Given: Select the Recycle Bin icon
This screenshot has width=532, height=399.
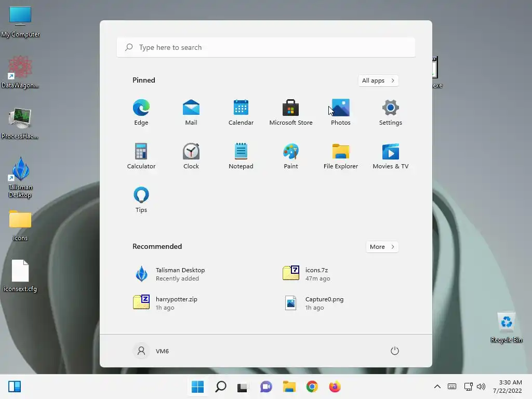Looking at the screenshot, I should click(507, 327).
